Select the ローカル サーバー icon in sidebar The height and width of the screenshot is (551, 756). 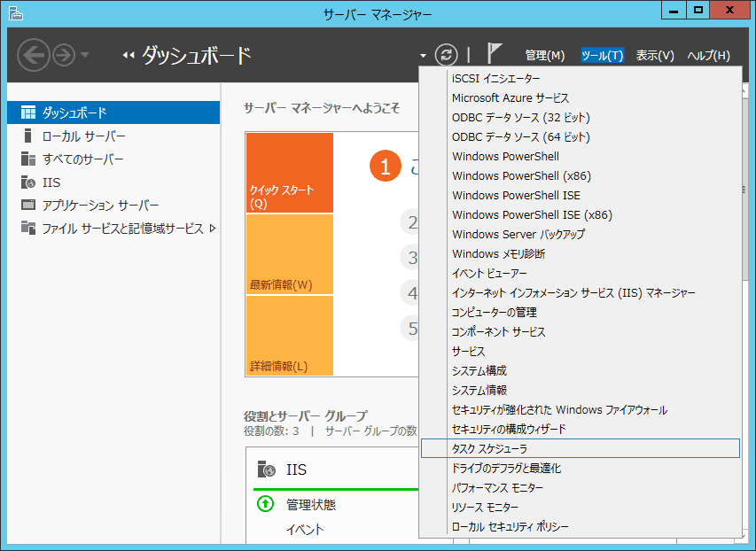click(28, 136)
